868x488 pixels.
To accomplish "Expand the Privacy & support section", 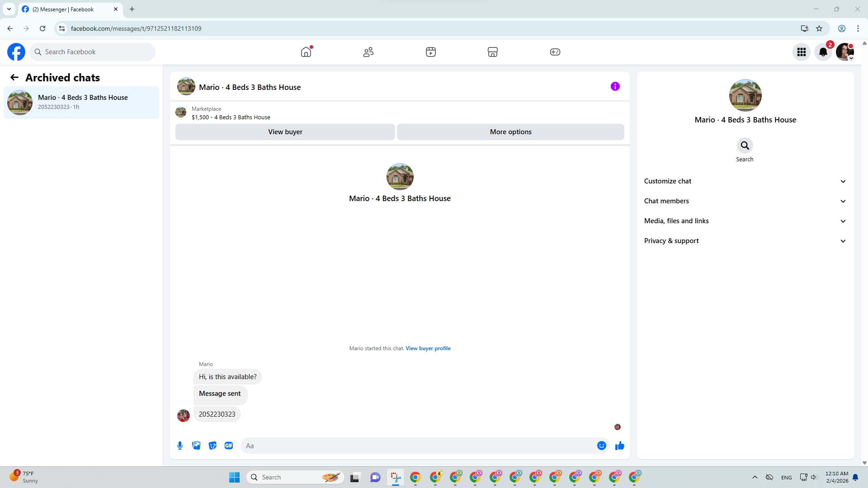I will (745, 241).
